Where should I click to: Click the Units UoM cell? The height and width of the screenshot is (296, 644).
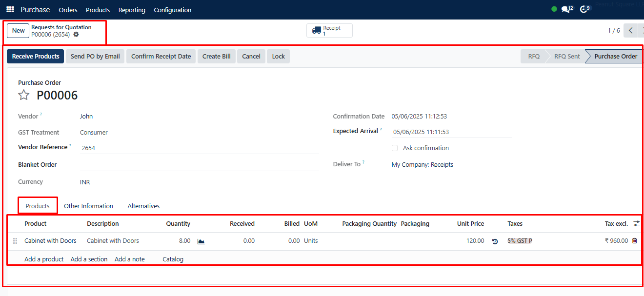(x=311, y=241)
